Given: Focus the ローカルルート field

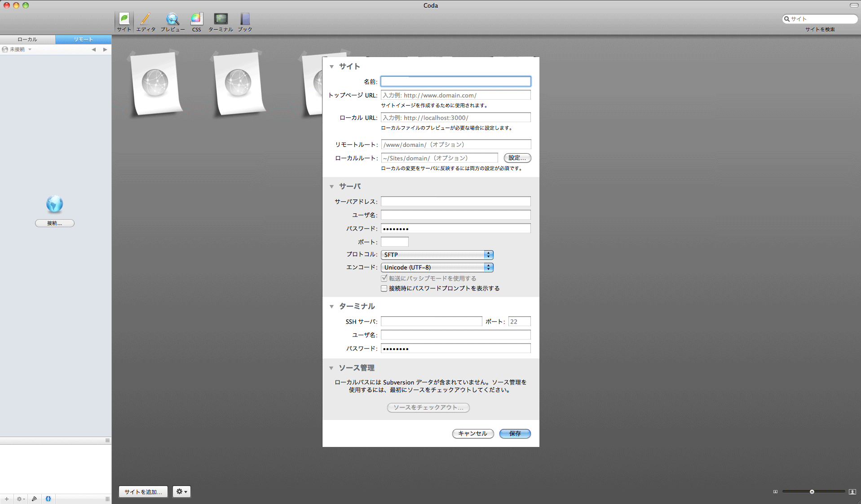Looking at the screenshot, I should click(x=440, y=158).
